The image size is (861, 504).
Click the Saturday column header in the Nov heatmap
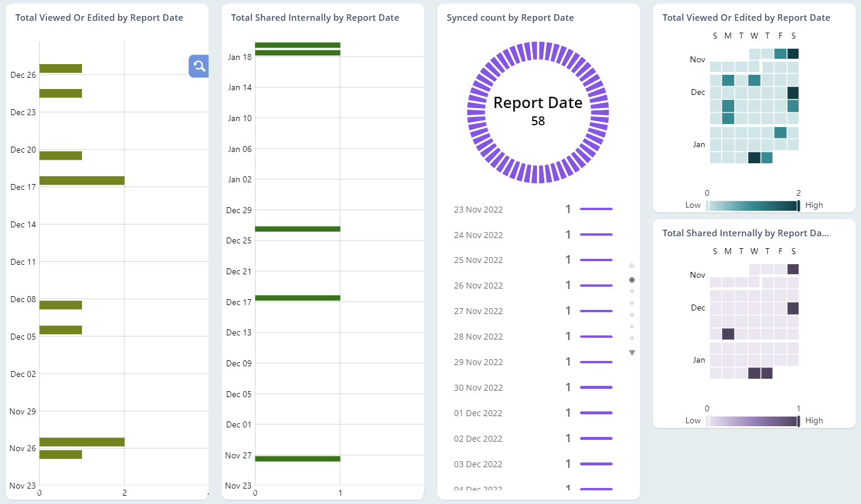tap(794, 36)
